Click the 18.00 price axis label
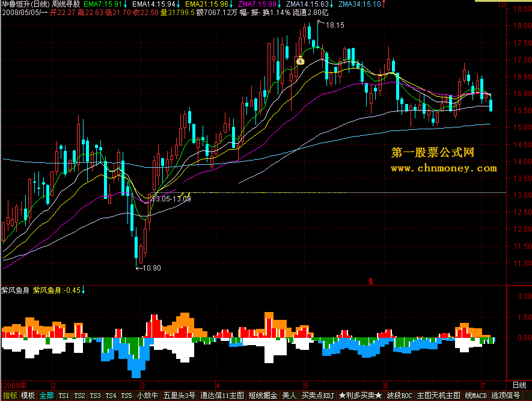 522,26
